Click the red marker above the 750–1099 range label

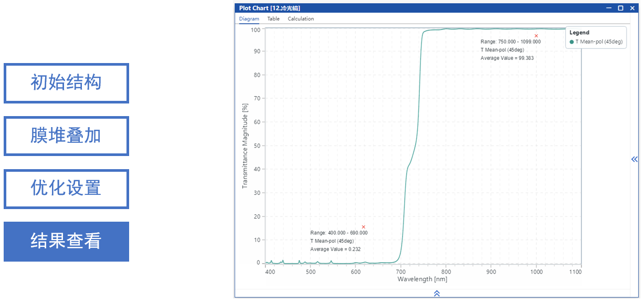pyautogui.click(x=536, y=36)
